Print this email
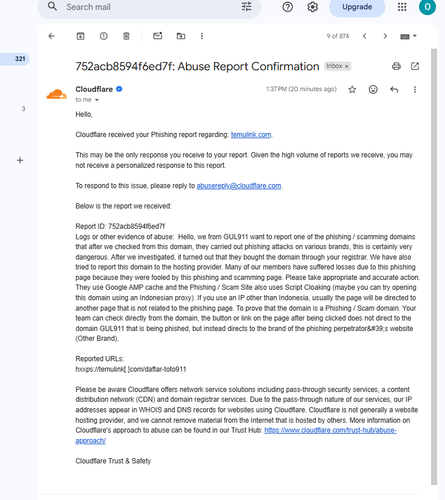This screenshot has height=500, width=445. [396, 66]
